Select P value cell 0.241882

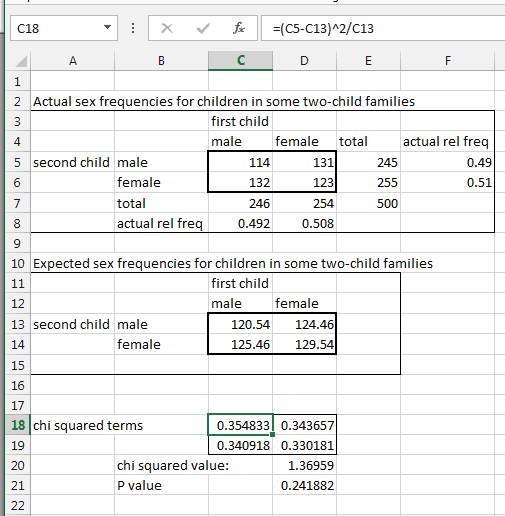[304, 485]
